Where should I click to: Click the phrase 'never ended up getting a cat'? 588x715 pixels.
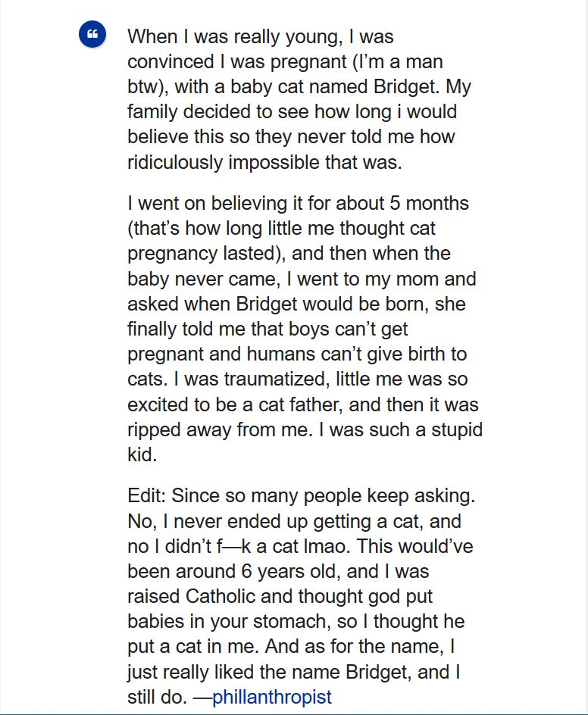[296, 521]
